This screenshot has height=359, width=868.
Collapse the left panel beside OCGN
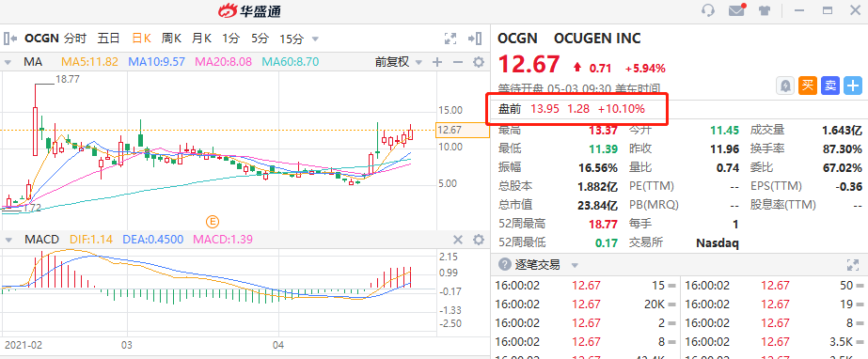[10, 39]
